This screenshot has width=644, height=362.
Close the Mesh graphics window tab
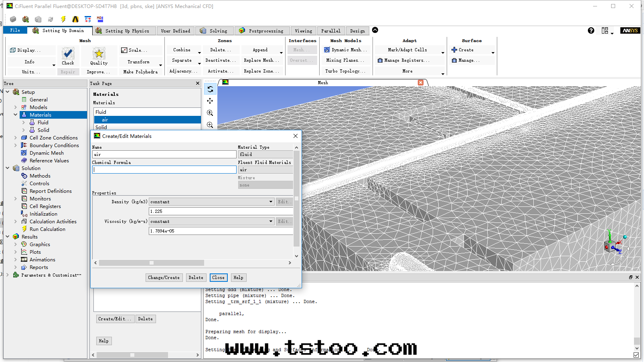420,83
